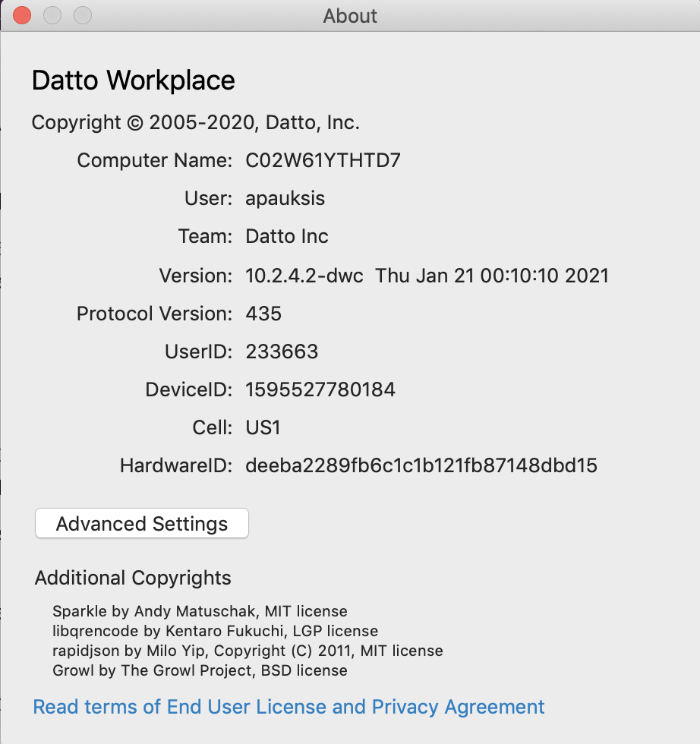The height and width of the screenshot is (744, 700).
Task: Click the Protocol Version value 435
Action: (263, 314)
